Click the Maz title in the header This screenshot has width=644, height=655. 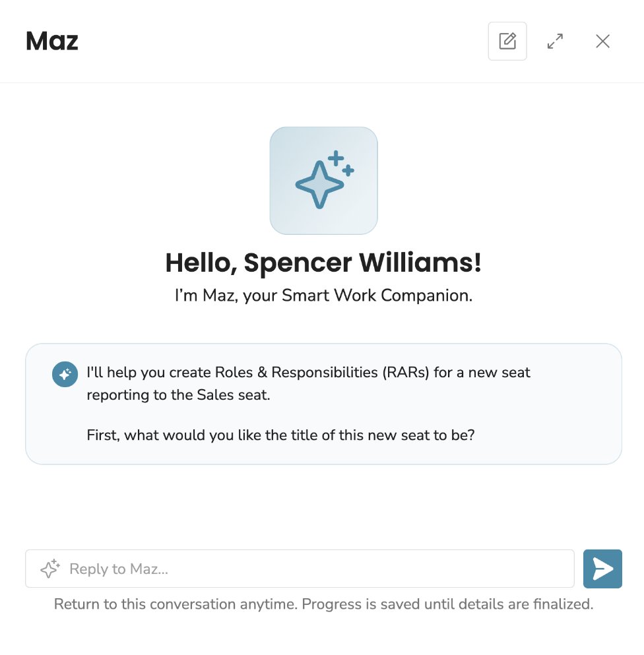[51, 41]
